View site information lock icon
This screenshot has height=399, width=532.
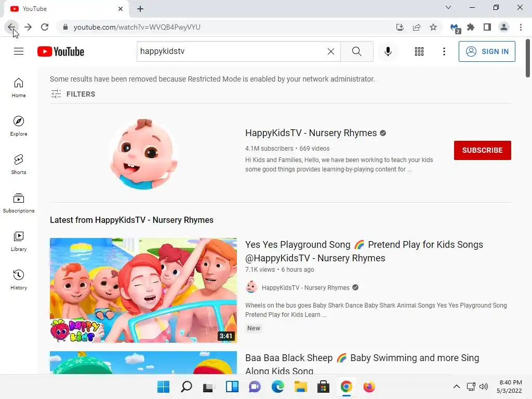tap(65, 27)
